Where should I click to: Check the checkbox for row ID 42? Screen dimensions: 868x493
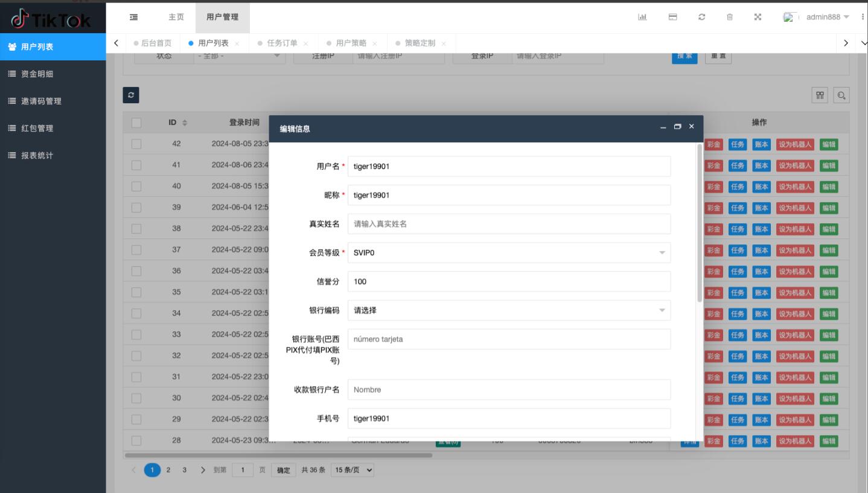click(136, 144)
